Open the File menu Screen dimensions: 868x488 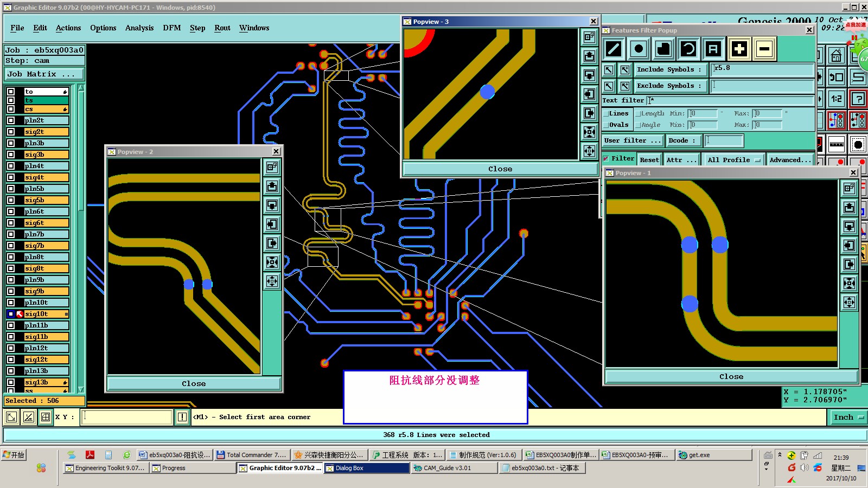click(x=17, y=28)
